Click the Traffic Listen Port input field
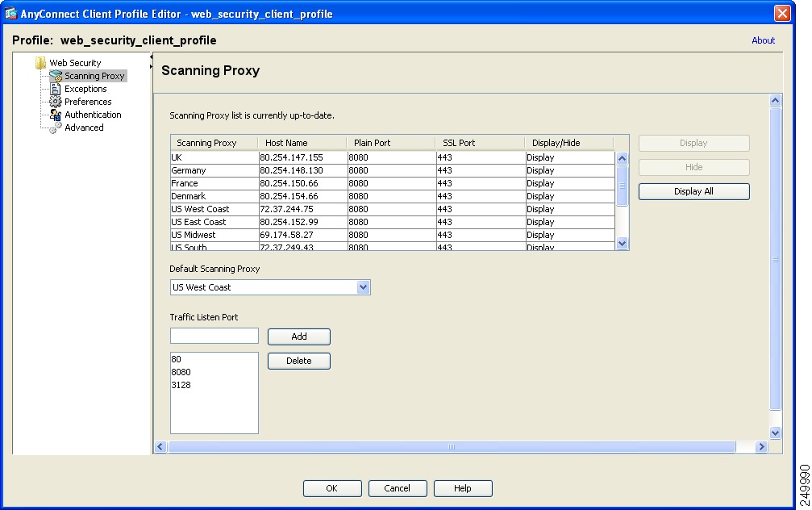 [214, 336]
